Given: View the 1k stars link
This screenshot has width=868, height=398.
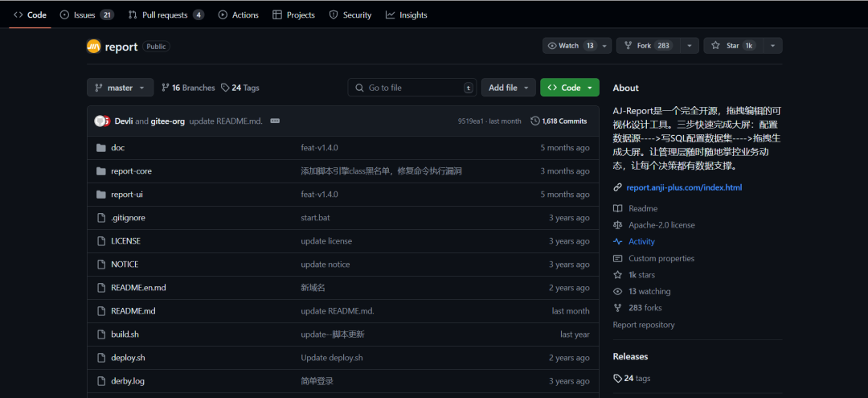Looking at the screenshot, I should (641, 275).
